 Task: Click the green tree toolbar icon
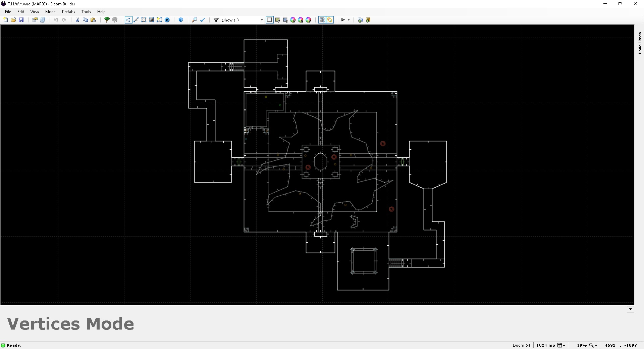[107, 20]
